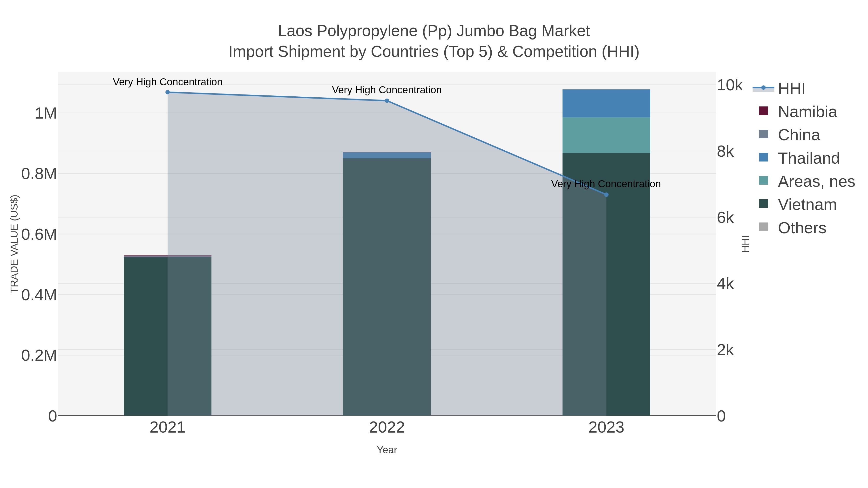This screenshot has width=868, height=488.
Task: Click the 2021 Very High Concentration annotation
Action: pyautogui.click(x=168, y=82)
